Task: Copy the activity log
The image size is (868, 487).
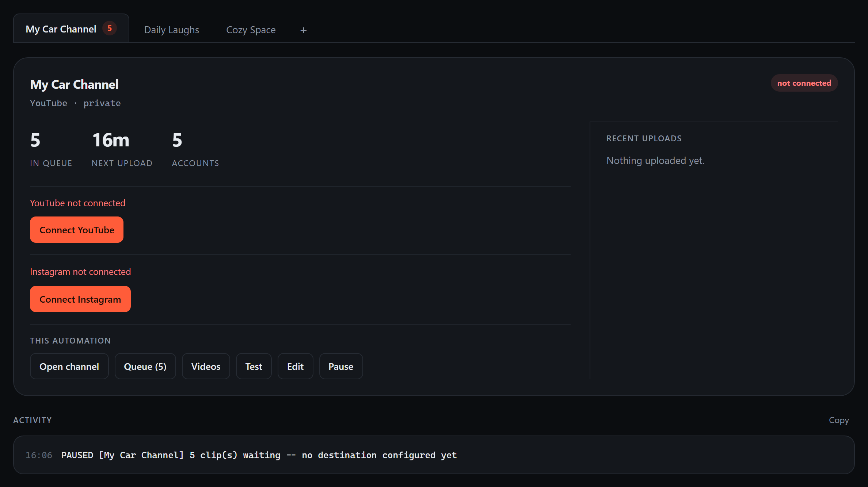Action: coord(839,420)
